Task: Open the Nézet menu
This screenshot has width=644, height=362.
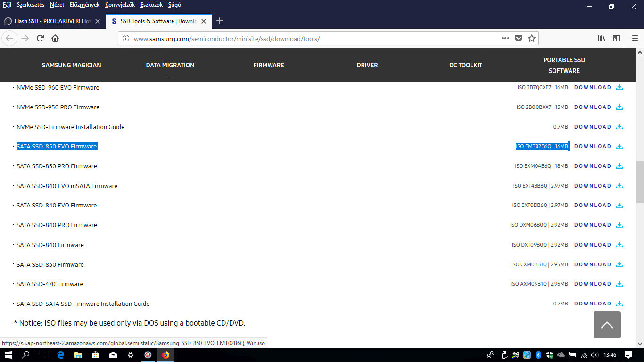Action: click(x=57, y=5)
